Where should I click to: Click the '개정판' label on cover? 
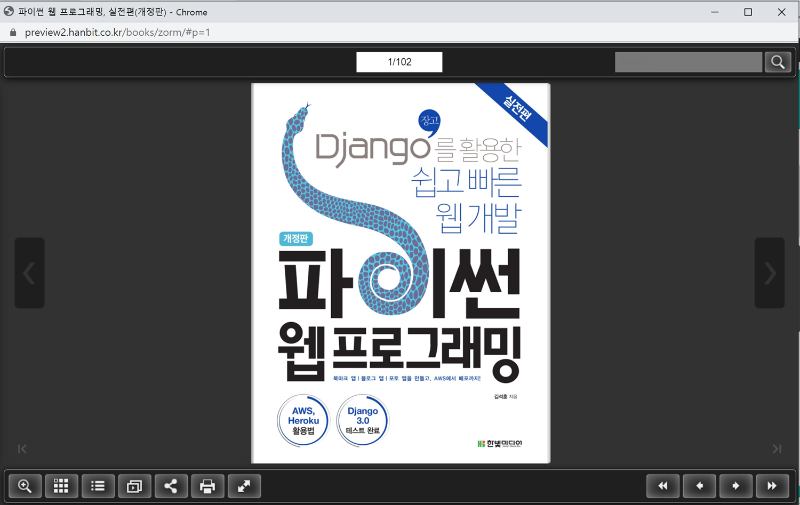tap(295, 238)
